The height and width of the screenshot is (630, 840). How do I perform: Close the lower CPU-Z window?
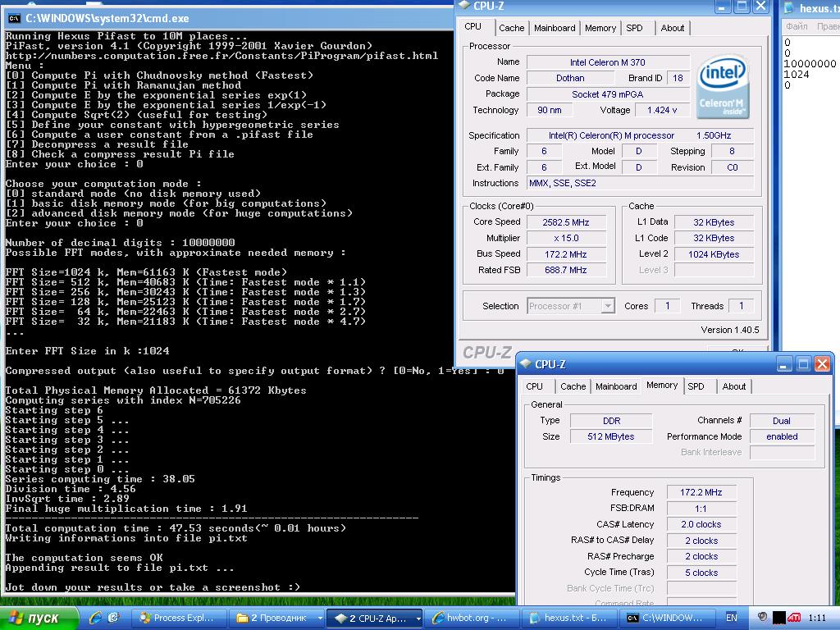[822, 365]
